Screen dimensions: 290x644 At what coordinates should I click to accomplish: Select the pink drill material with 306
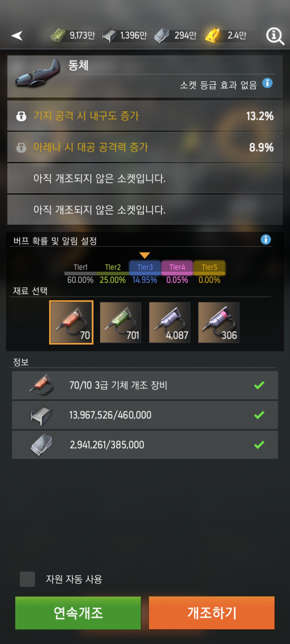point(219,322)
